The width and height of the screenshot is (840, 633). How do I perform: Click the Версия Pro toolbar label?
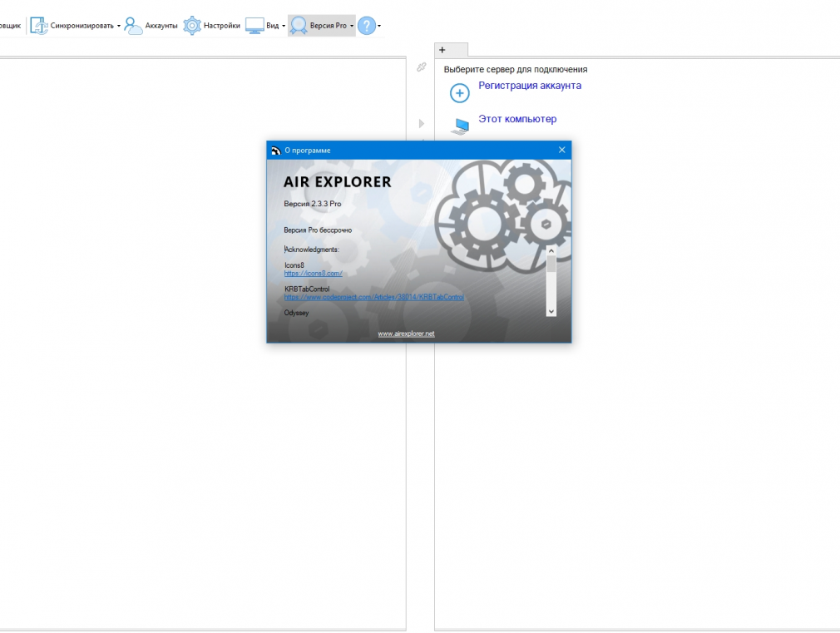pyautogui.click(x=329, y=26)
